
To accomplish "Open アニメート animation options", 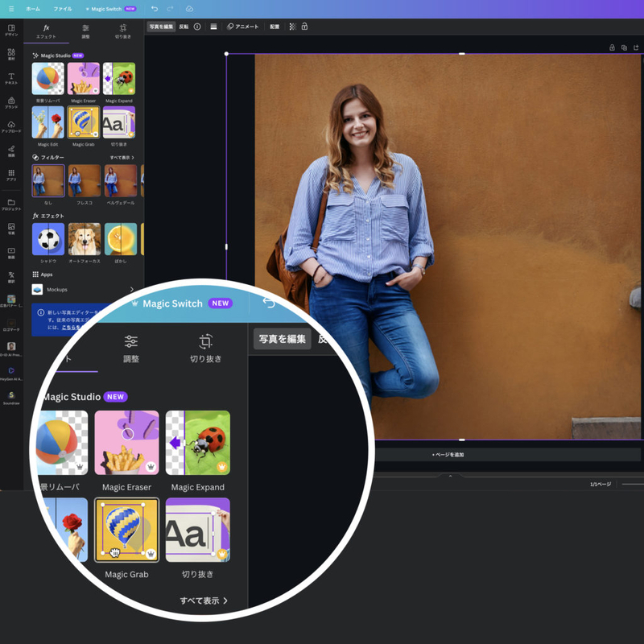I will click(x=243, y=27).
